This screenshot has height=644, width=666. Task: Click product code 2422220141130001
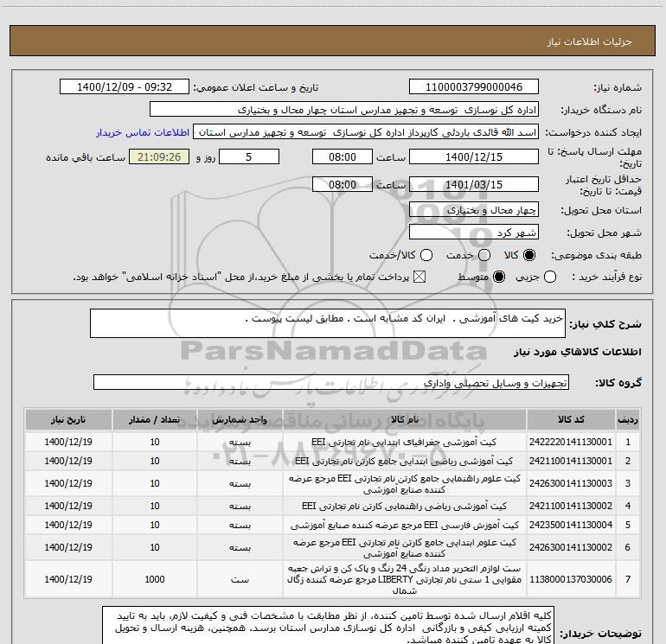click(x=571, y=442)
